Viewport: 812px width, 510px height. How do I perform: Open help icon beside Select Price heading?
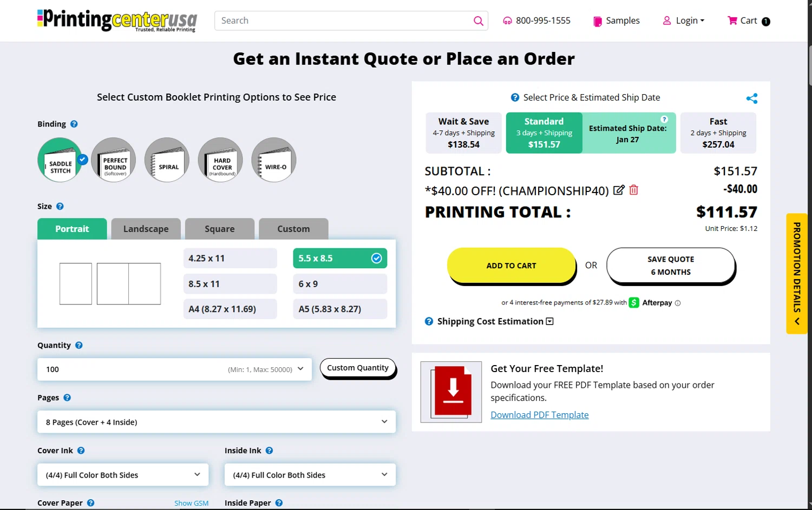(x=515, y=97)
